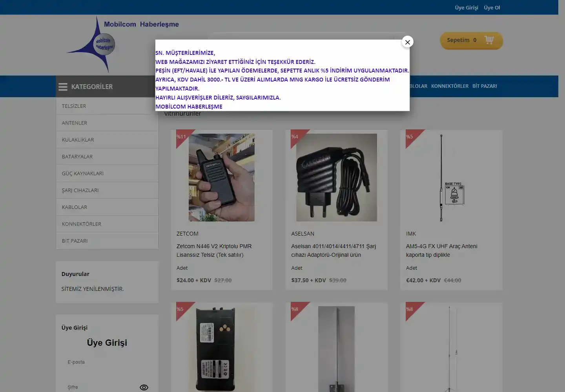Click the ASELSAN brand label
The width and height of the screenshot is (565, 392).
coord(303,234)
